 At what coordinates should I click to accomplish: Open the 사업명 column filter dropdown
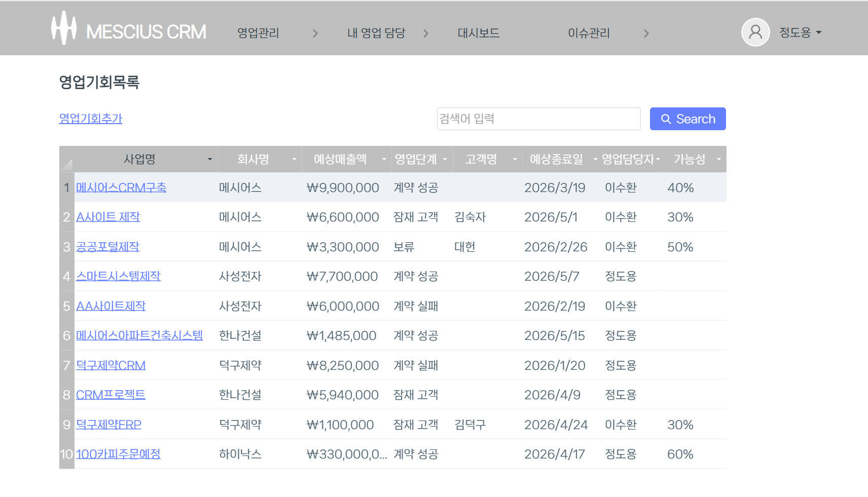(210, 160)
